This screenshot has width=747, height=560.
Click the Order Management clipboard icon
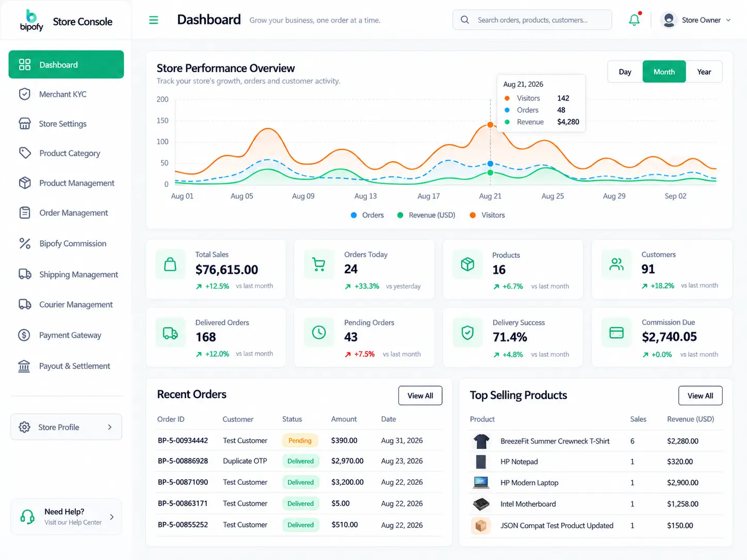point(24,213)
